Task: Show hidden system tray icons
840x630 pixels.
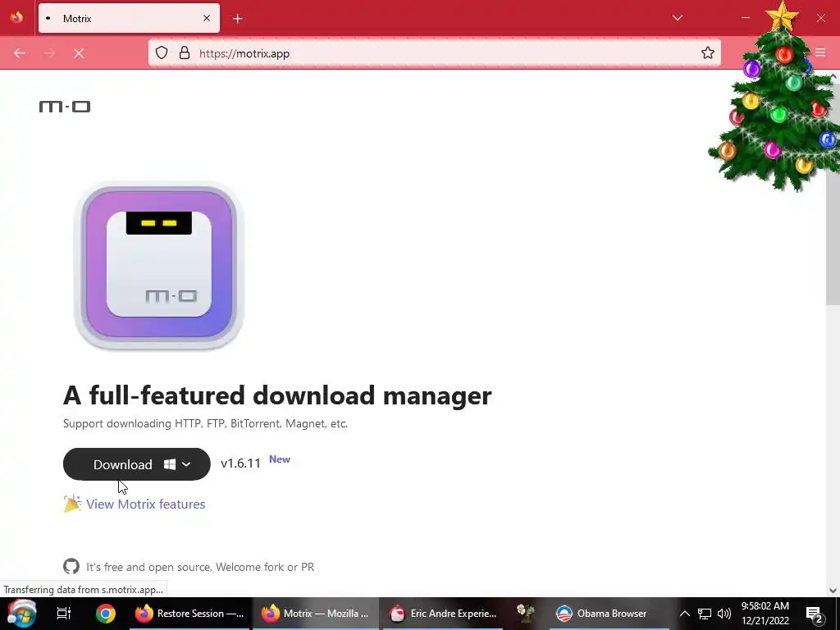Action: click(x=685, y=614)
